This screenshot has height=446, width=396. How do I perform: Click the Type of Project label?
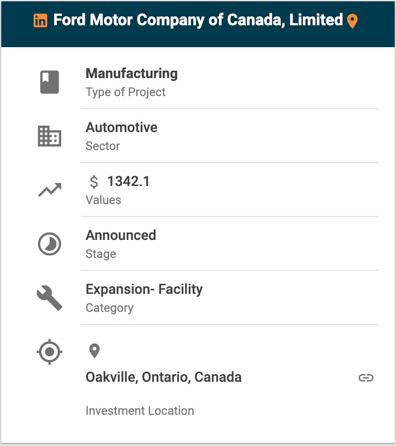coord(125,92)
